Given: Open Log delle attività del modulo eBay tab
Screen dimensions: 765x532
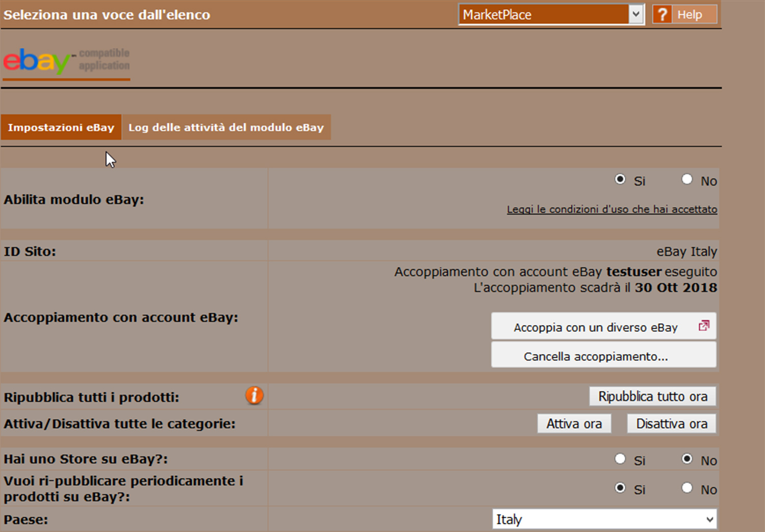Looking at the screenshot, I should (x=226, y=127).
